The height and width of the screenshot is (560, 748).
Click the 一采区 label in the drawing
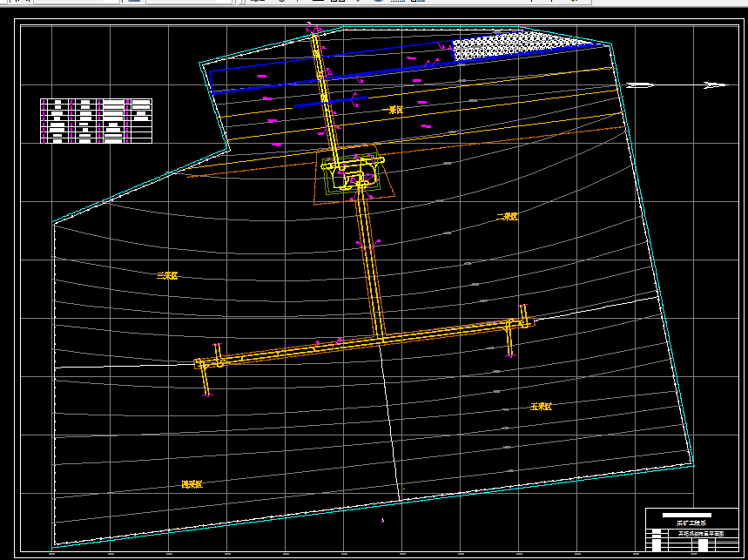pyautogui.click(x=393, y=111)
